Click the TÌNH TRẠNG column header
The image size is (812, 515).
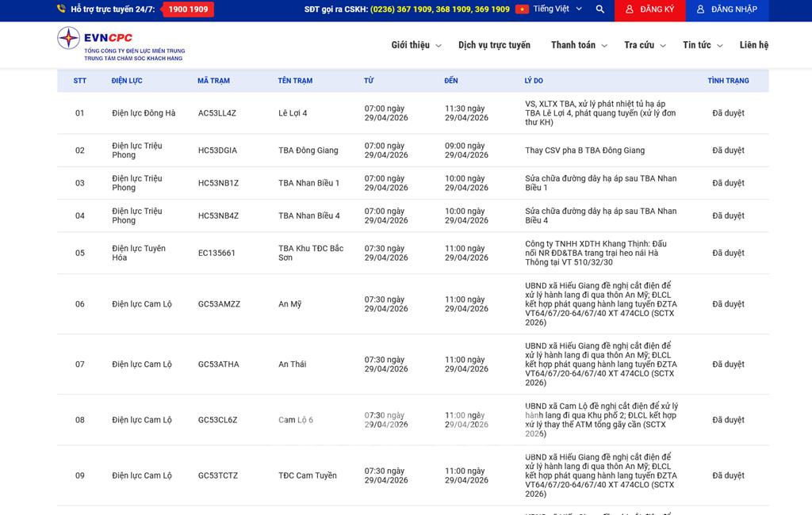tap(728, 81)
